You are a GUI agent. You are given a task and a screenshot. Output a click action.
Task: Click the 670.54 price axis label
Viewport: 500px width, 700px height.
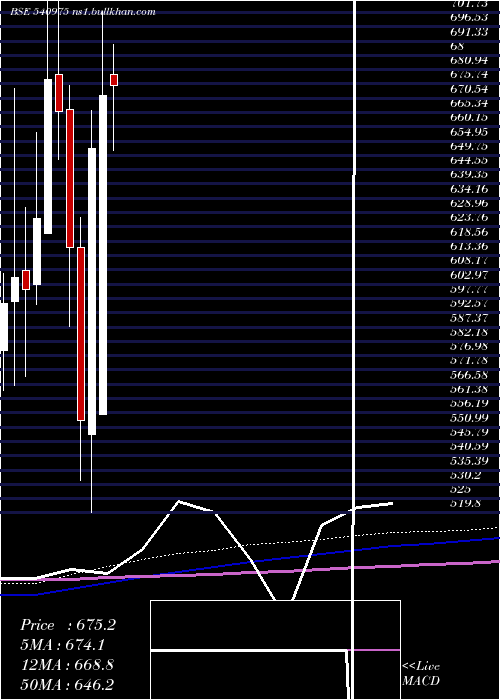469,89
